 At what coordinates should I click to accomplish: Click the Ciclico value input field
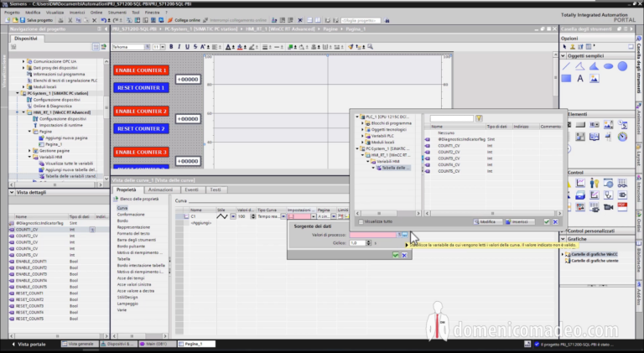pyautogui.click(x=357, y=243)
